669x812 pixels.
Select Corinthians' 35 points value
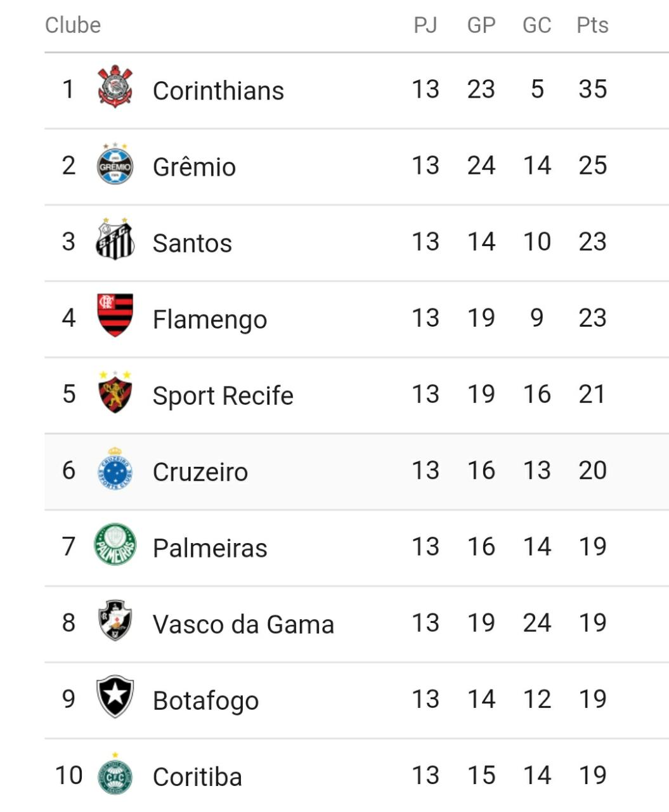[x=593, y=89]
